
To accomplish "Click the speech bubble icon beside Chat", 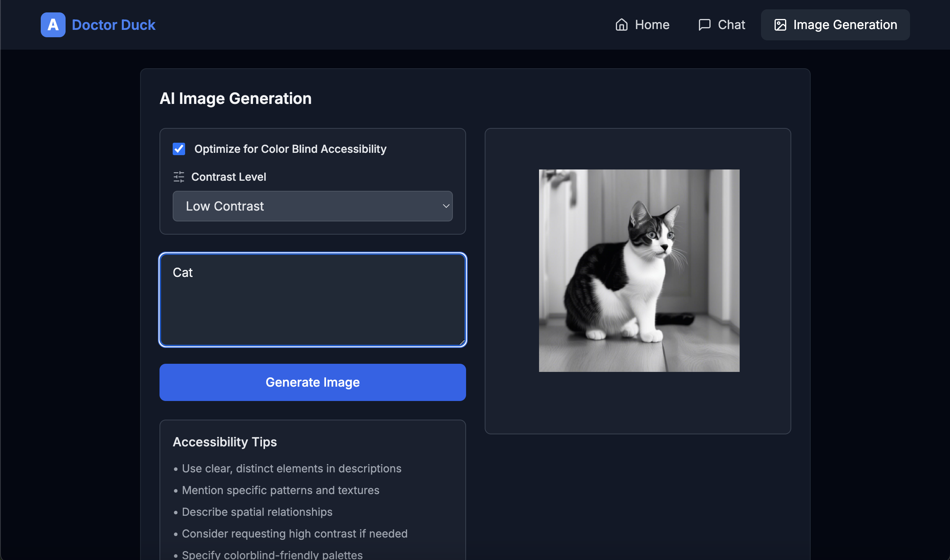I will click(704, 25).
